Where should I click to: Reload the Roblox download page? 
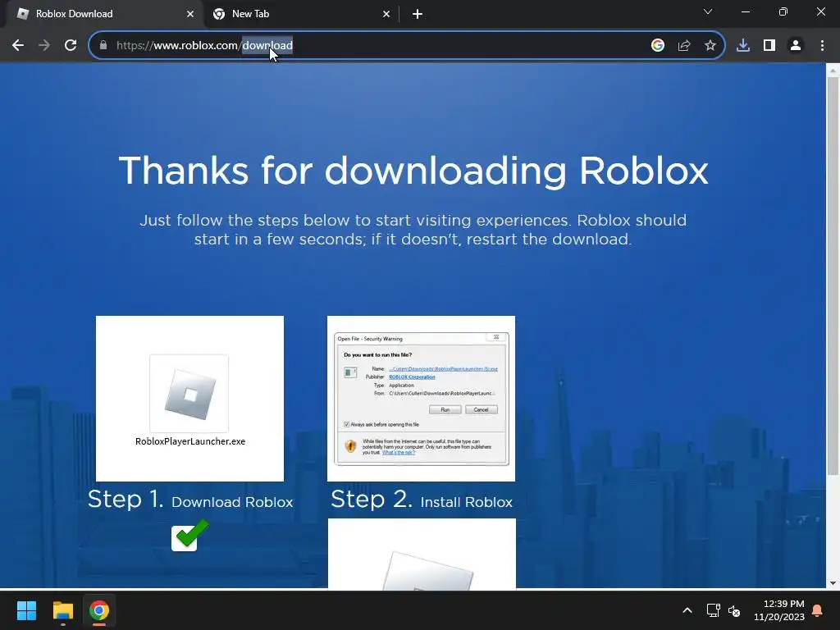[71, 46]
